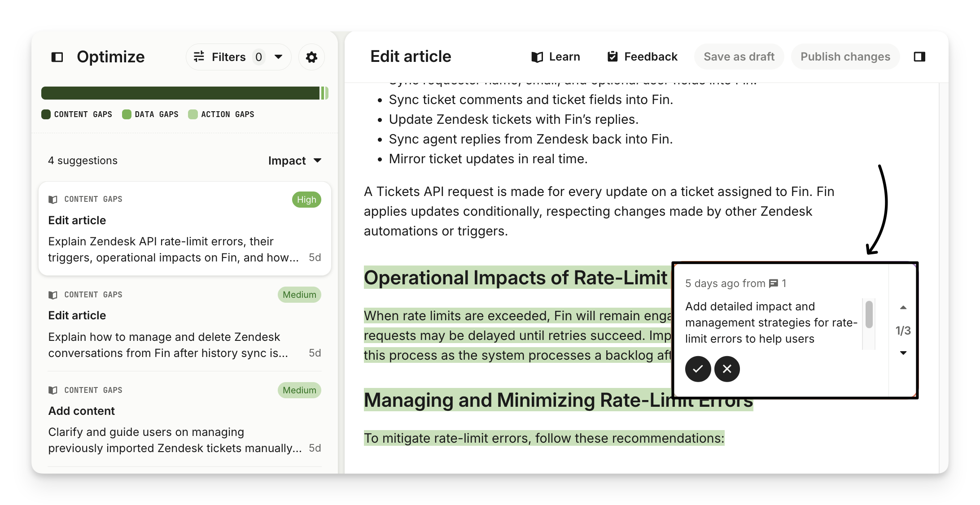
Task: Toggle the left sidebar panel icon
Action: [57, 57]
